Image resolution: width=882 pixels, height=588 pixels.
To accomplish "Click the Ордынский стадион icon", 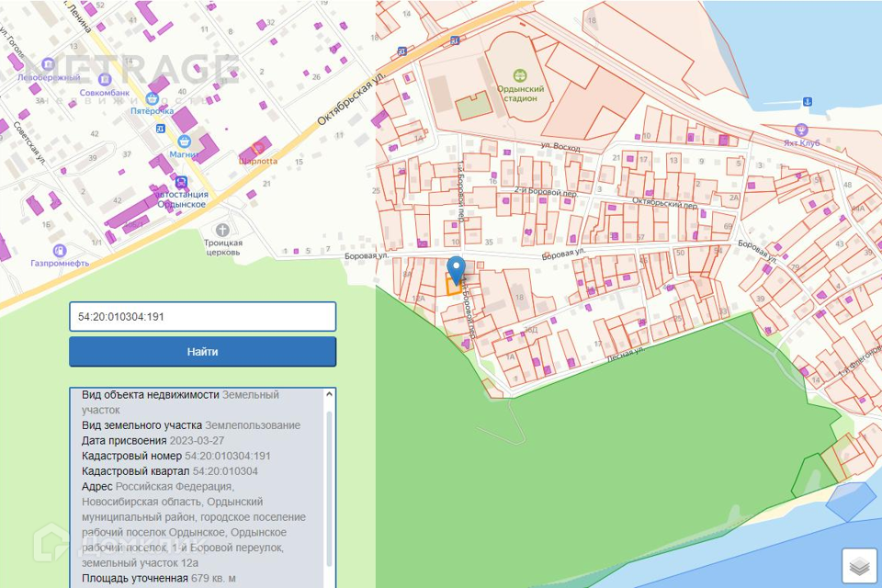I will pyautogui.click(x=520, y=75).
